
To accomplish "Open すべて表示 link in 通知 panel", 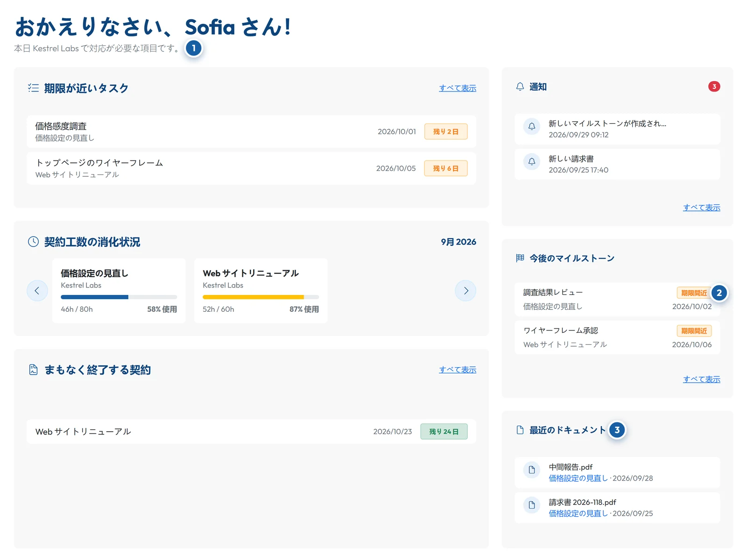I will coord(702,208).
